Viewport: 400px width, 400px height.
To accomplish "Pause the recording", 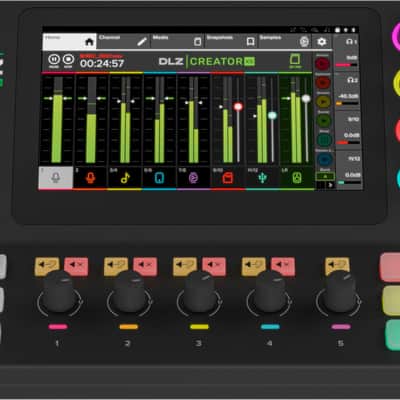I will [54, 60].
